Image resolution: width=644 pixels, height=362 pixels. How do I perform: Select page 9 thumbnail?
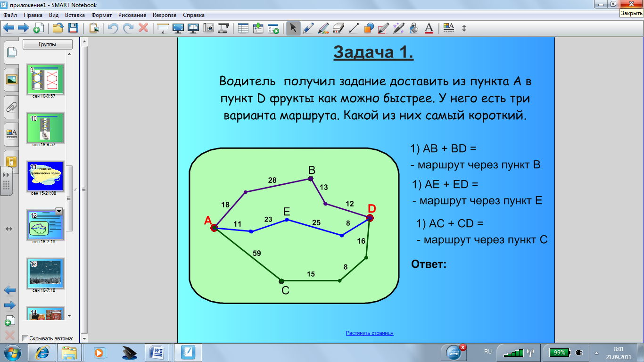[45, 78]
